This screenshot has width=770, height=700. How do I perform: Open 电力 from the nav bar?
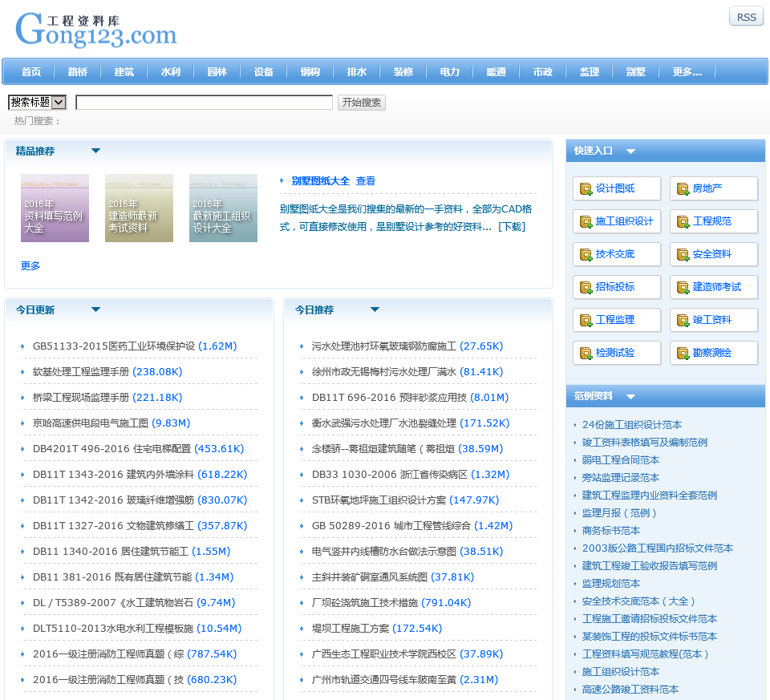pos(450,72)
